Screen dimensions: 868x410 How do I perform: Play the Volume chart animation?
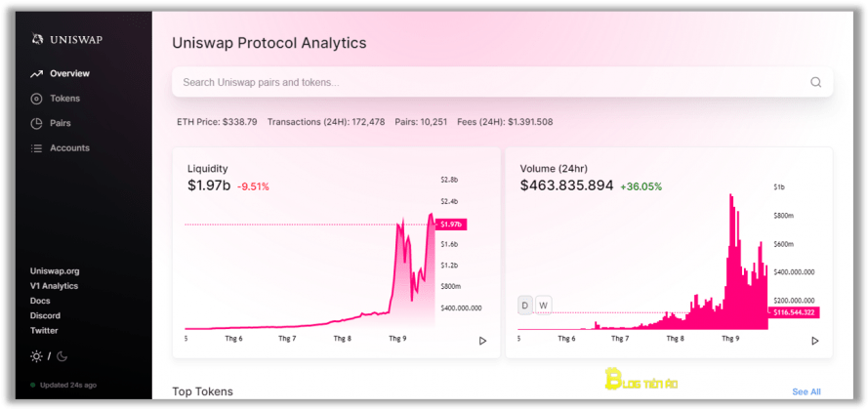[815, 341]
